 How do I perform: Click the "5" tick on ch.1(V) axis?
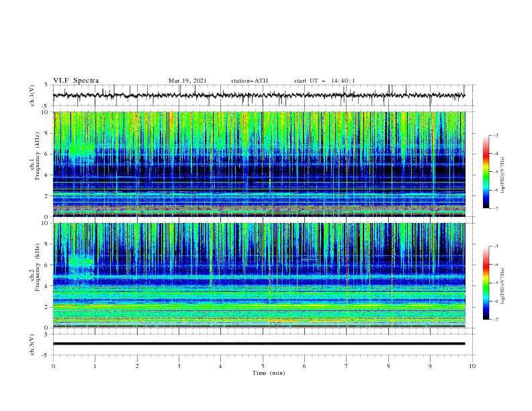46,85
